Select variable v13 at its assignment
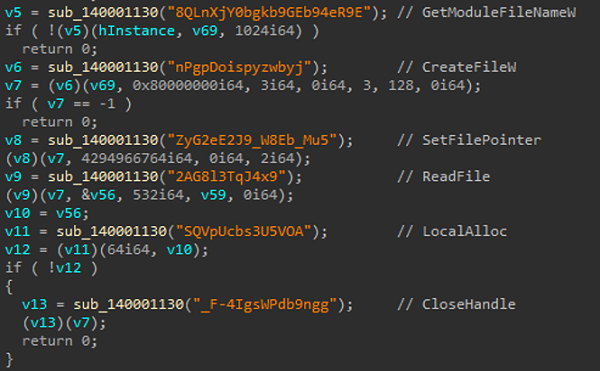This screenshot has width=600, height=371. click(x=34, y=304)
